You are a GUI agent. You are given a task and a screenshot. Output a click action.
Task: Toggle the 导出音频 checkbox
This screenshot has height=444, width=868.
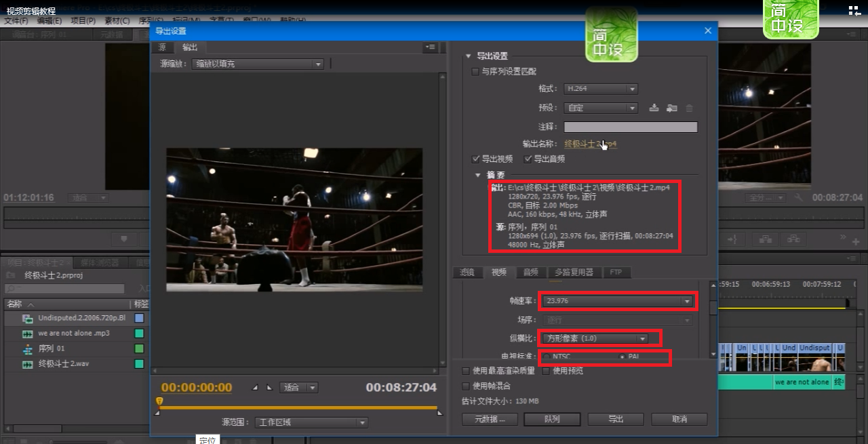click(x=528, y=159)
